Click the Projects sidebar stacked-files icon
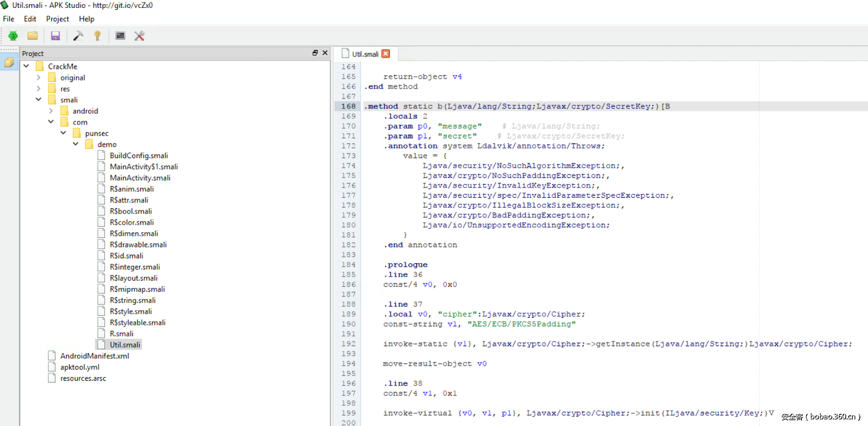This screenshot has width=868, height=426. (x=9, y=63)
